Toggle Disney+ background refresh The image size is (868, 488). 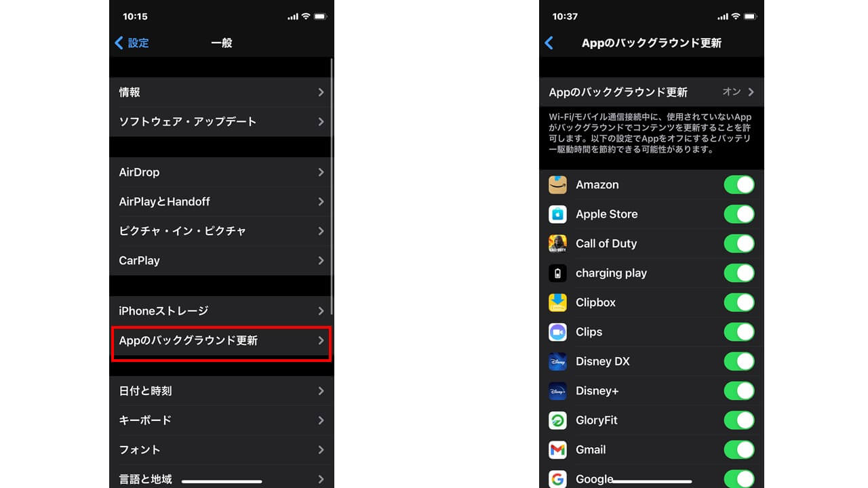click(739, 391)
